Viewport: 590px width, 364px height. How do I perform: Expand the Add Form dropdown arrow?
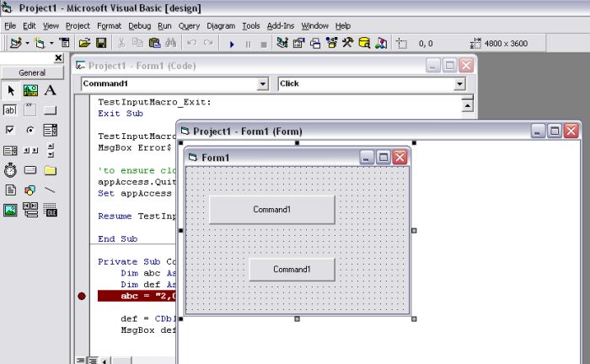point(51,43)
